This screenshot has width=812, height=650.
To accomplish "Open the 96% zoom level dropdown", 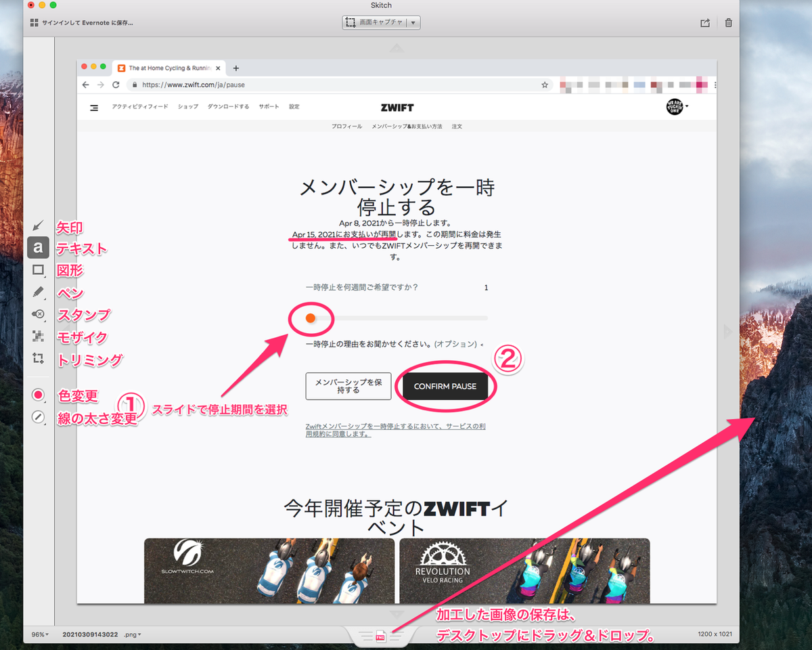I will pyautogui.click(x=39, y=634).
